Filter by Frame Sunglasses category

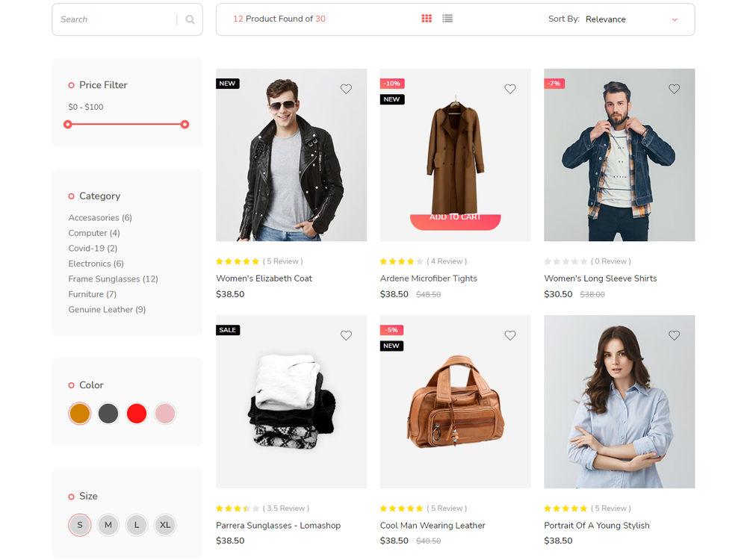pyautogui.click(x=113, y=279)
